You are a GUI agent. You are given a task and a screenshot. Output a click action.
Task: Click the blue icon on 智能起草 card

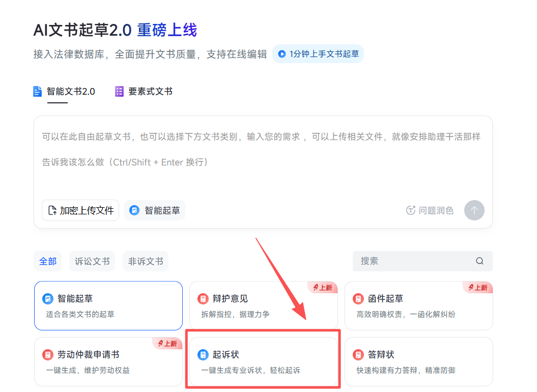tap(48, 299)
